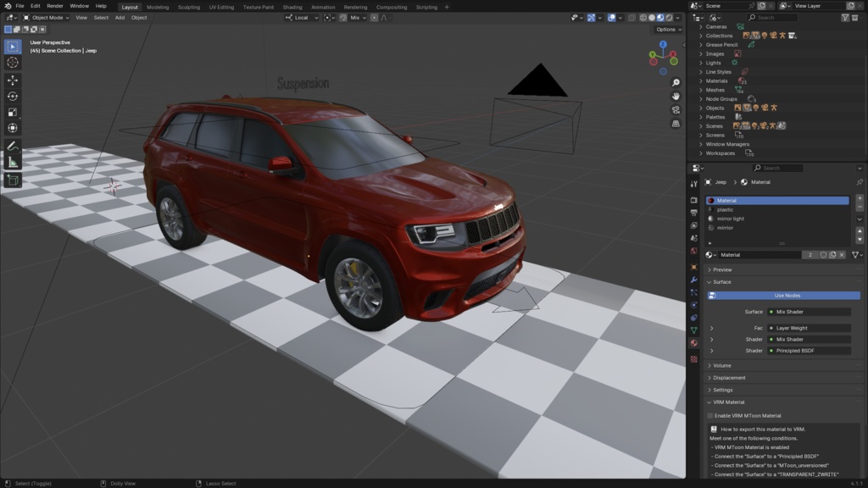Switch to rendered viewport shading
868x488 pixels.
pyautogui.click(x=669, y=18)
